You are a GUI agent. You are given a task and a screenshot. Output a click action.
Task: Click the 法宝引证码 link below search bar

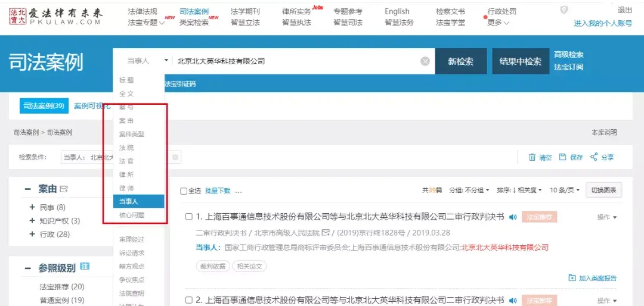[x=180, y=84]
